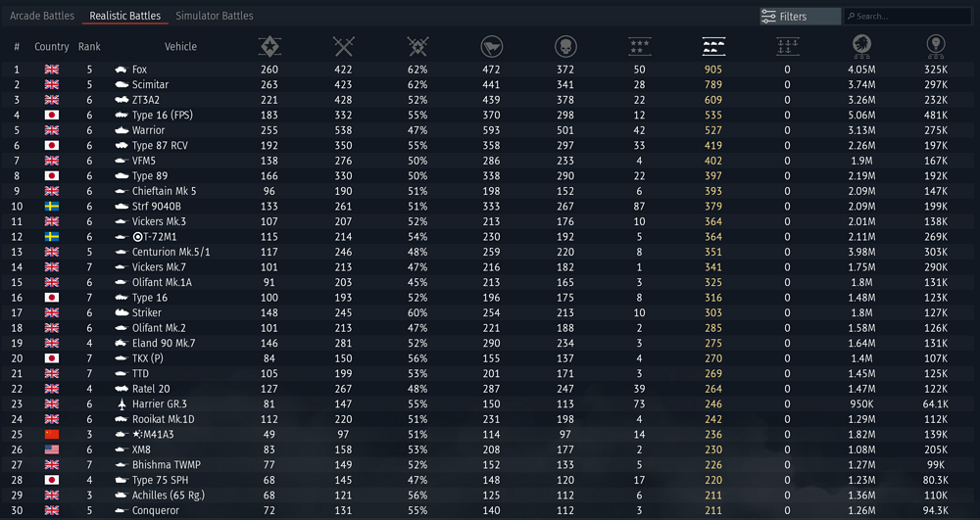Sort table by Rank column header
This screenshot has height=520, width=980.
[89, 47]
